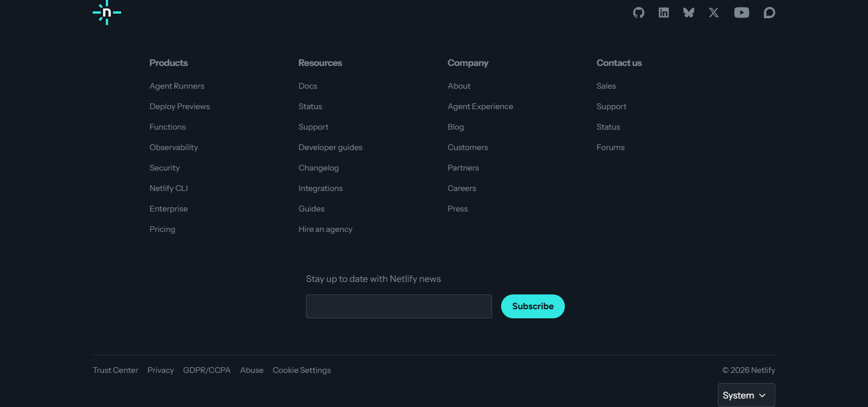Viewport: 868px width, 407px height.
Task: Report via the Abuse link
Action: click(x=251, y=370)
